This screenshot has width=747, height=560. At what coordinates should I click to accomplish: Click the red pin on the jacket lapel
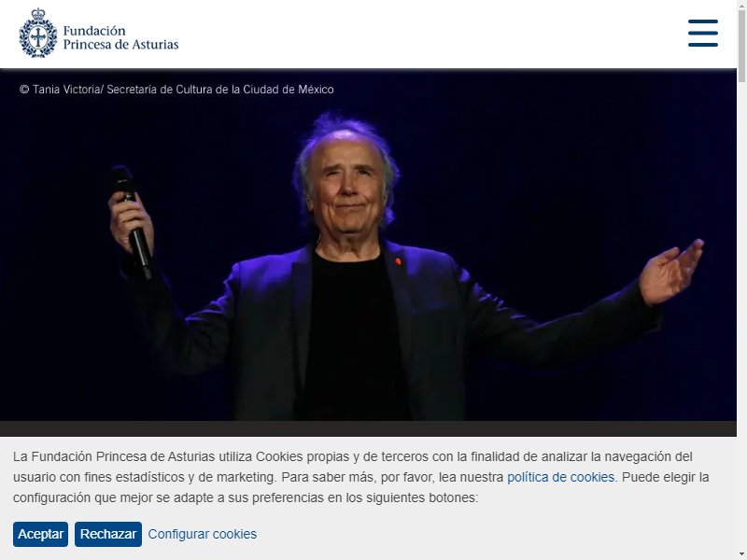(399, 261)
